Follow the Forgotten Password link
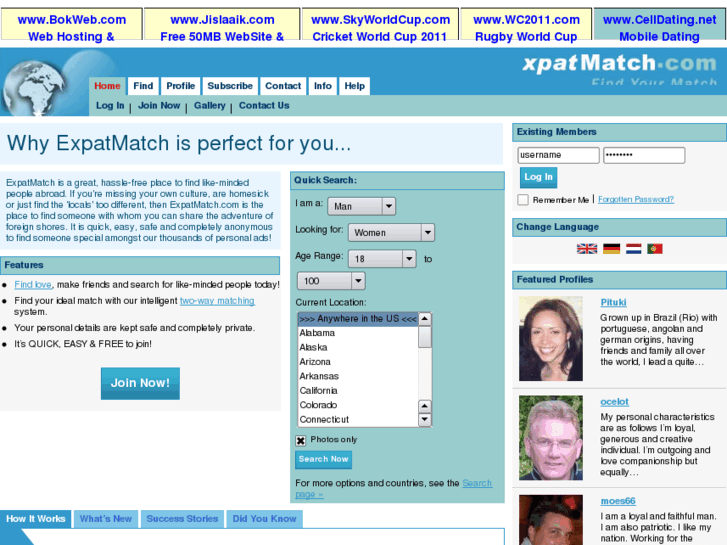Viewport: 727px width, 545px height. (636, 199)
